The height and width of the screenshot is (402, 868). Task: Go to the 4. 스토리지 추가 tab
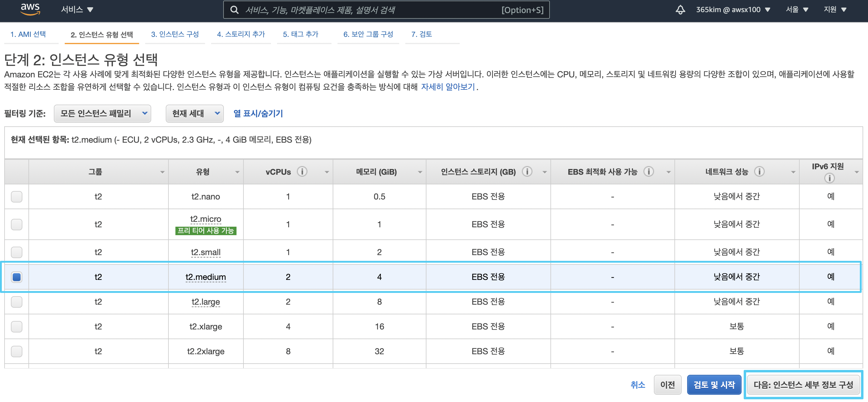pos(240,34)
